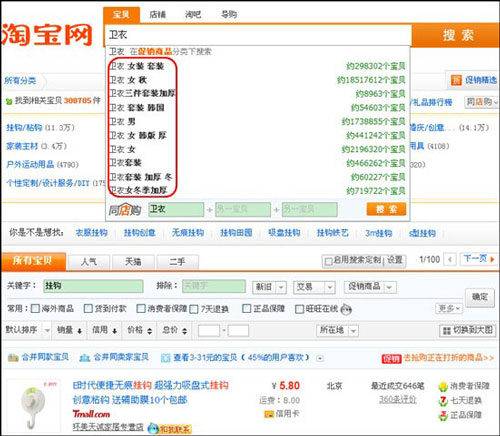This screenshot has width=500, height=436.
Task: Expand 更多 filter options
Action: 449,309
